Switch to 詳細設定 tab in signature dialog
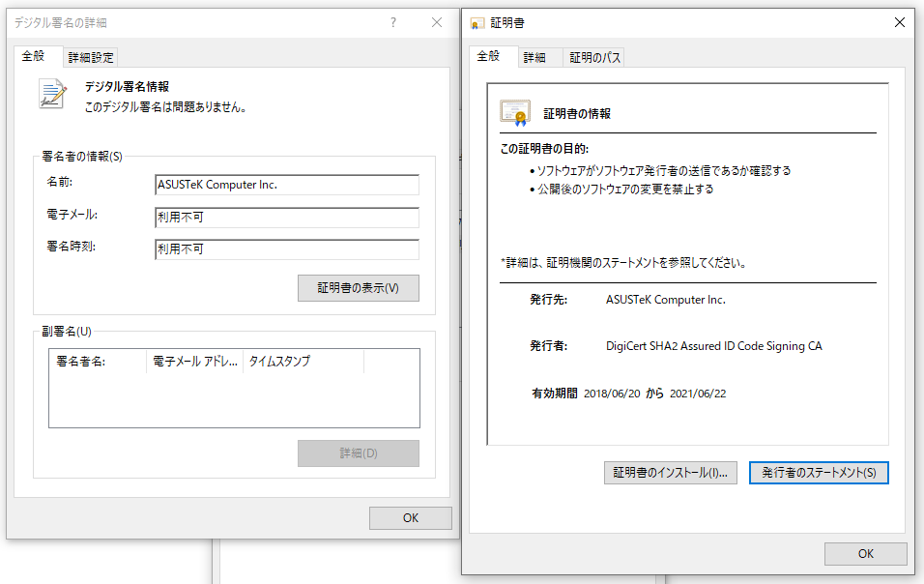This screenshot has width=924, height=584. click(x=91, y=58)
